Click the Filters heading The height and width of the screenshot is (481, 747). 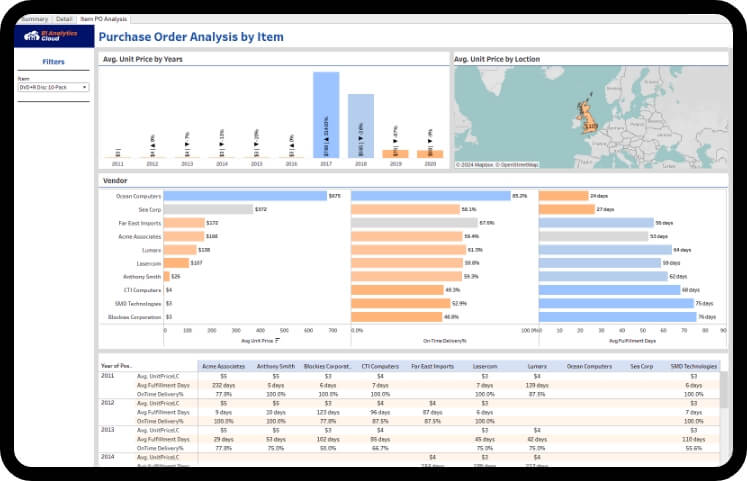(x=53, y=61)
